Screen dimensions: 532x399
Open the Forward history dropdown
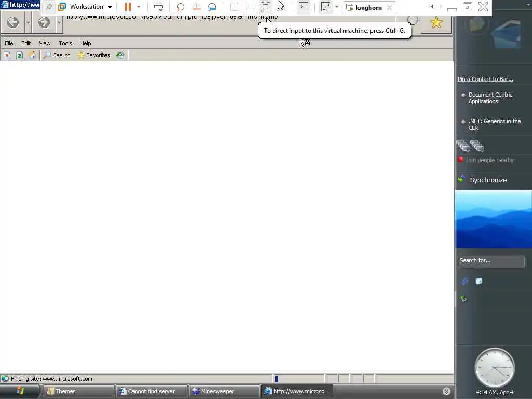pos(59,23)
